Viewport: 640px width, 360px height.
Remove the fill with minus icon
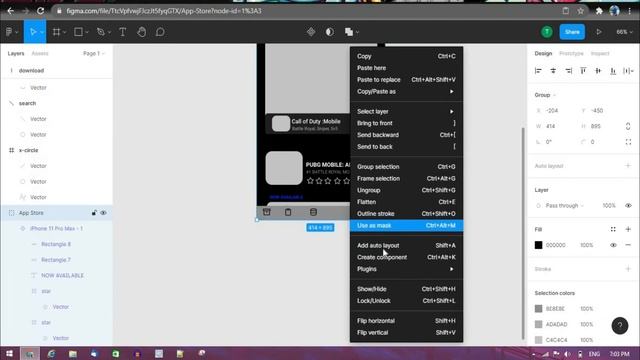pos(628,245)
